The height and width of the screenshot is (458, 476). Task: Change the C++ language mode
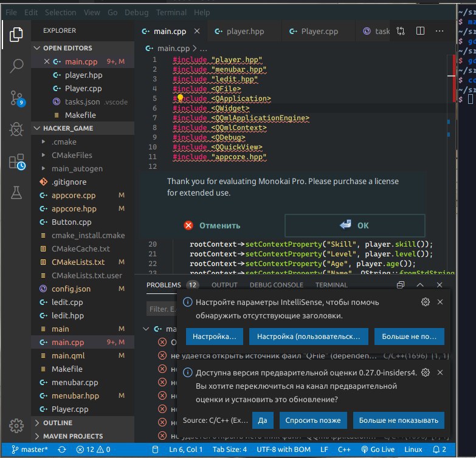point(344,449)
